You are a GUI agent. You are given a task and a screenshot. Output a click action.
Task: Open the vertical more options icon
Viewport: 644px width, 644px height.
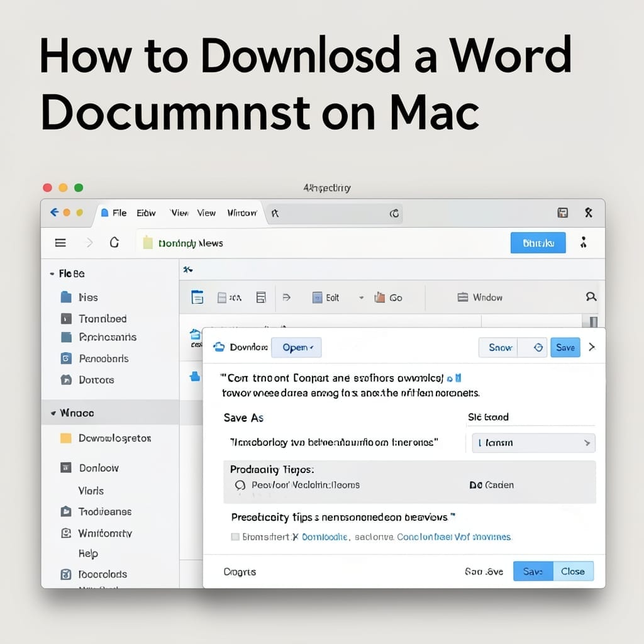(x=583, y=242)
